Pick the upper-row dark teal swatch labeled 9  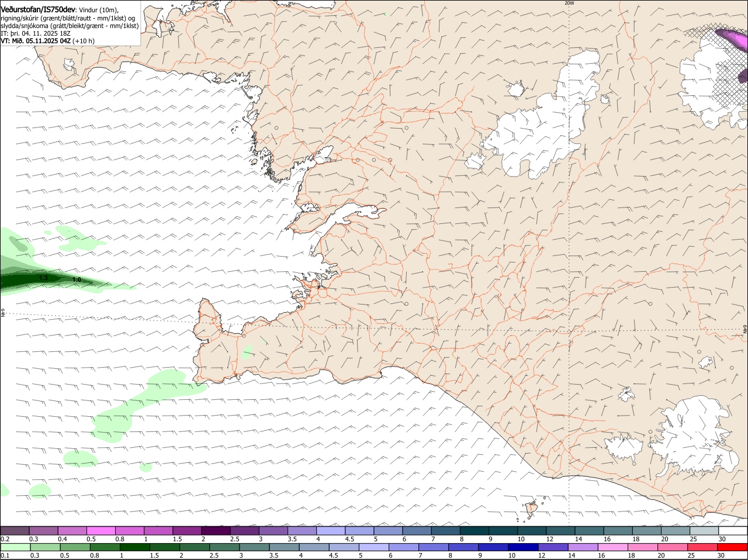(503, 530)
